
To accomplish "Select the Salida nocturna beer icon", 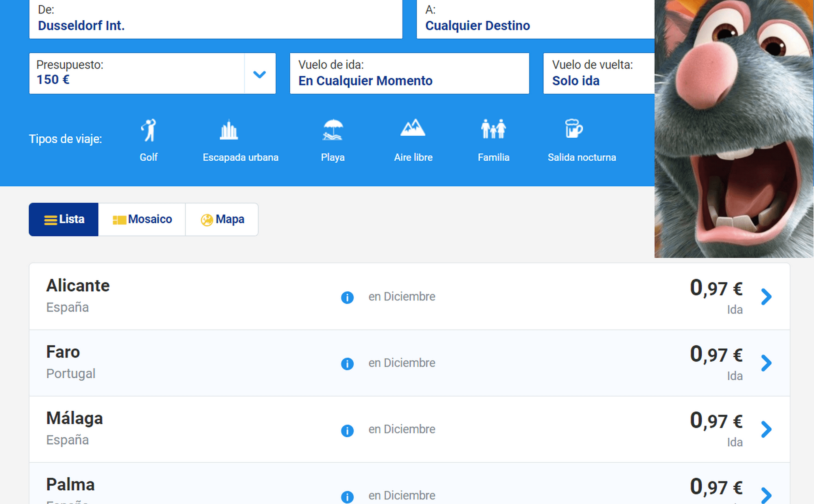I will pyautogui.click(x=574, y=129).
